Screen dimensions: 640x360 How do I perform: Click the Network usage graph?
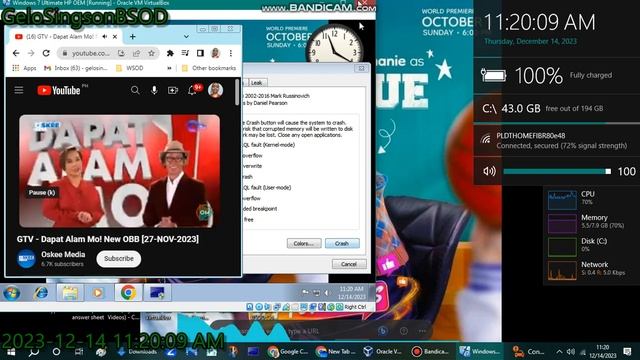(562, 270)
